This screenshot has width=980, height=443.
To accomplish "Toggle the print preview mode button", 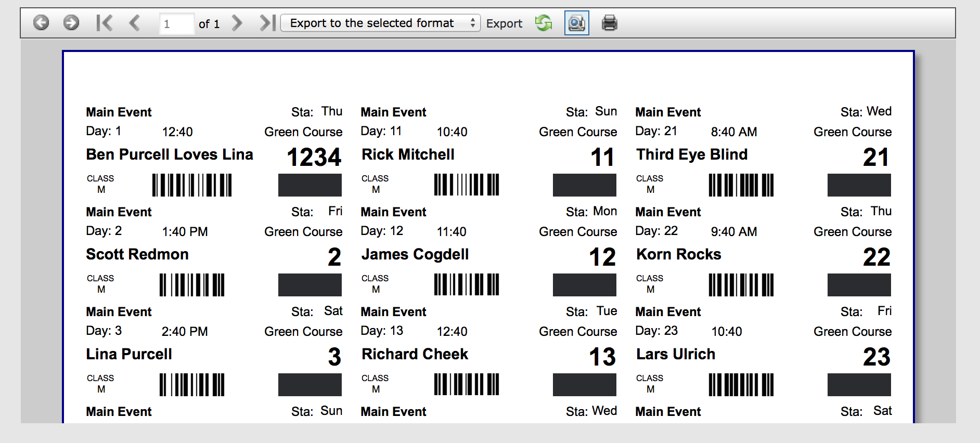I will click(x=576, y=23).
